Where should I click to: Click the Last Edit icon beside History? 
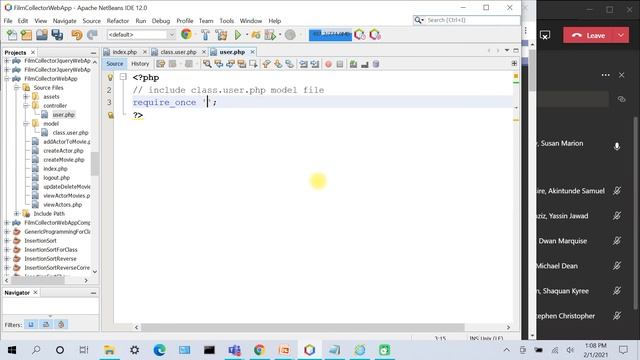[x=161, y=64]
